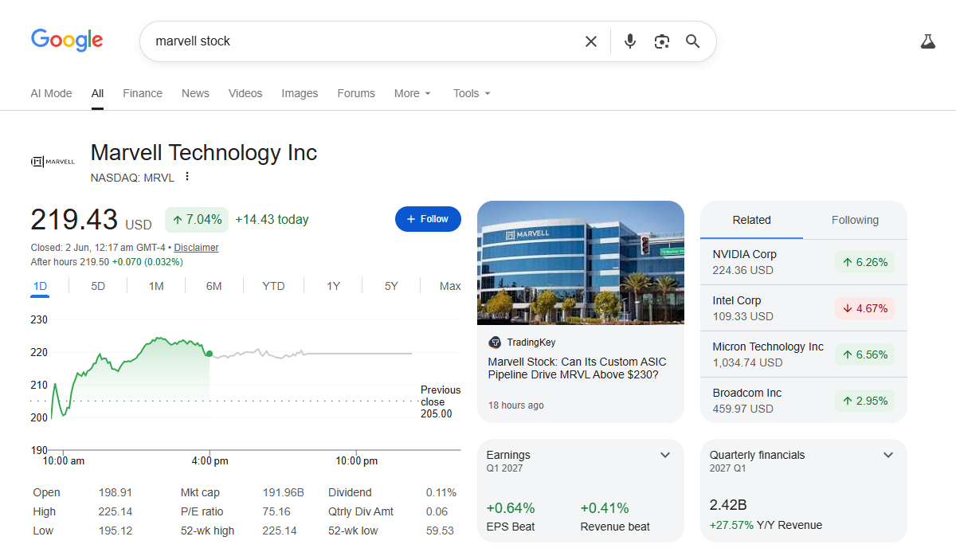The image size is (956, 560).
Task: Open Google Lens image search icon
Action: (x=661, y=41)
